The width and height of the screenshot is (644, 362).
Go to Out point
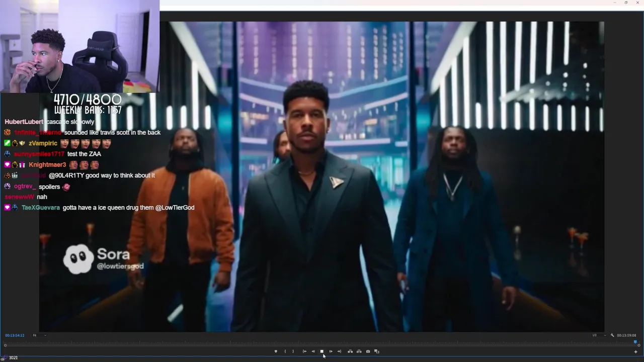pyautogui.click(x=339, y=351)
